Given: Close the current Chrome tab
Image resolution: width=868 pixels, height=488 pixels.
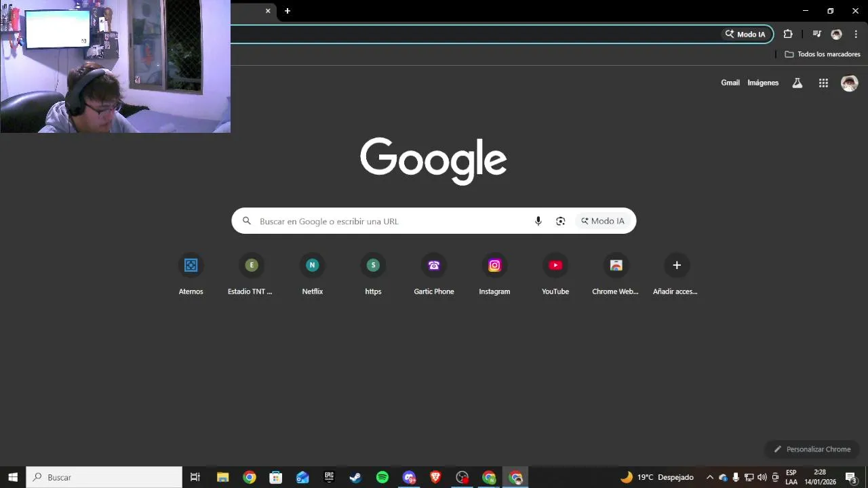Looking at the screenshot, I should (x=268, y=11).
